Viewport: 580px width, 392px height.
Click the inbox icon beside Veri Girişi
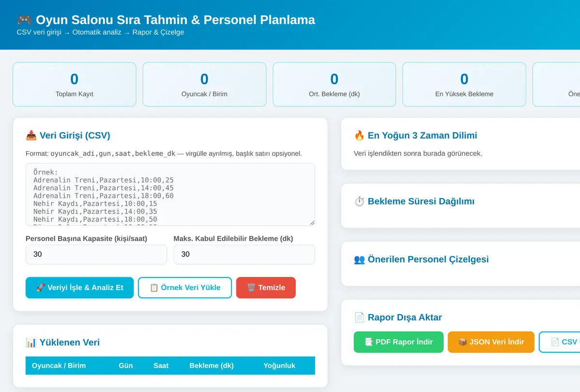31,135
